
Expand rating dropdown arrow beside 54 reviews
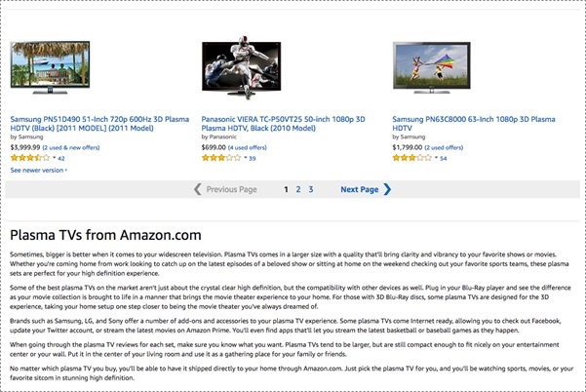[436, 158]
